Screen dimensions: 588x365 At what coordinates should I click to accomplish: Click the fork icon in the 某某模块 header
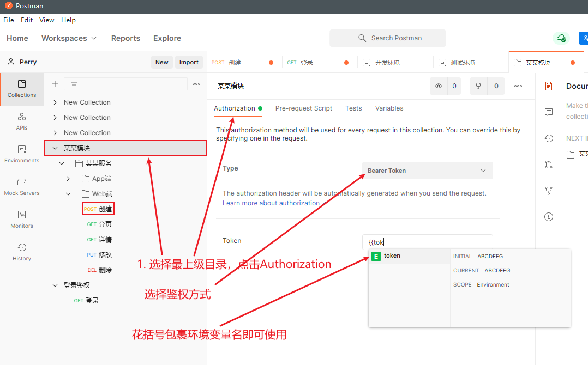(478, 86)
